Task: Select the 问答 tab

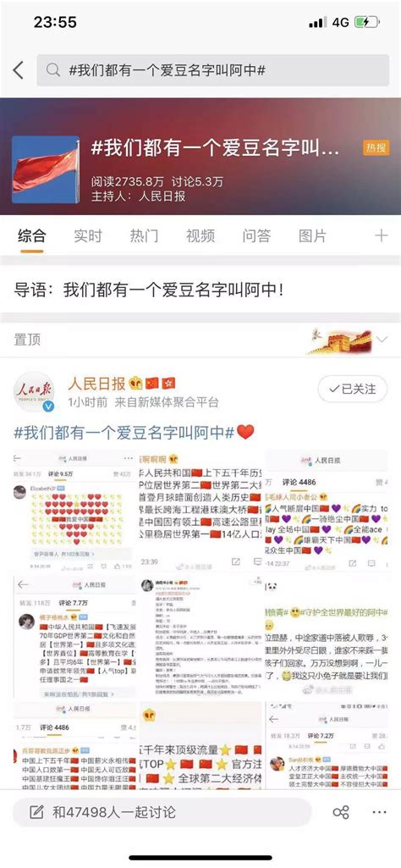Action: point(256,235)
